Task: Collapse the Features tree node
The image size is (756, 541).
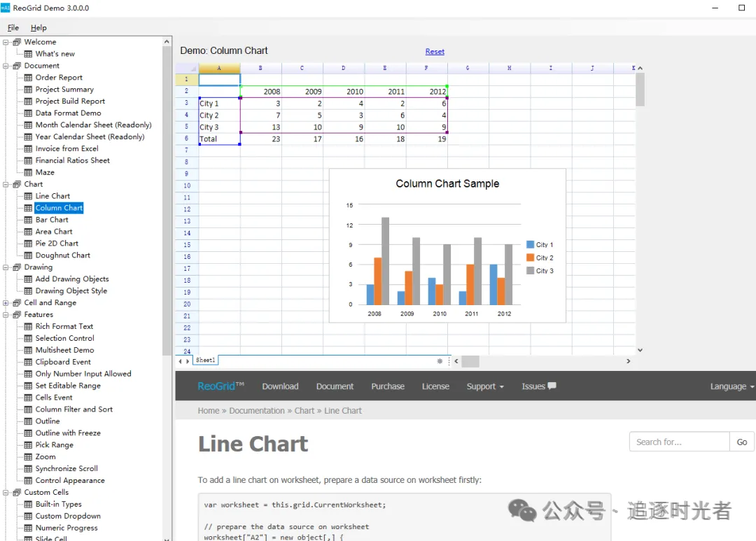Action: [x=6, y=314]
